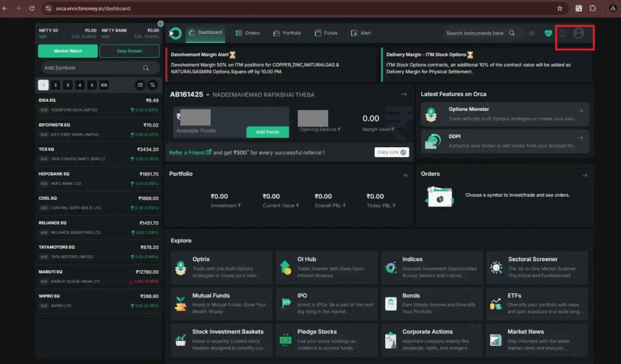Click the Copy Link button
This screenshot has height=364, width=621.
pos(391,153)
